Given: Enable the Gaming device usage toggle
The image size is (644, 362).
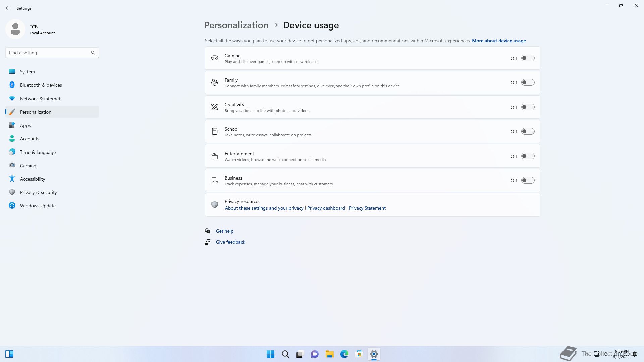Looking at the screenshot, I should coord(528,58).
